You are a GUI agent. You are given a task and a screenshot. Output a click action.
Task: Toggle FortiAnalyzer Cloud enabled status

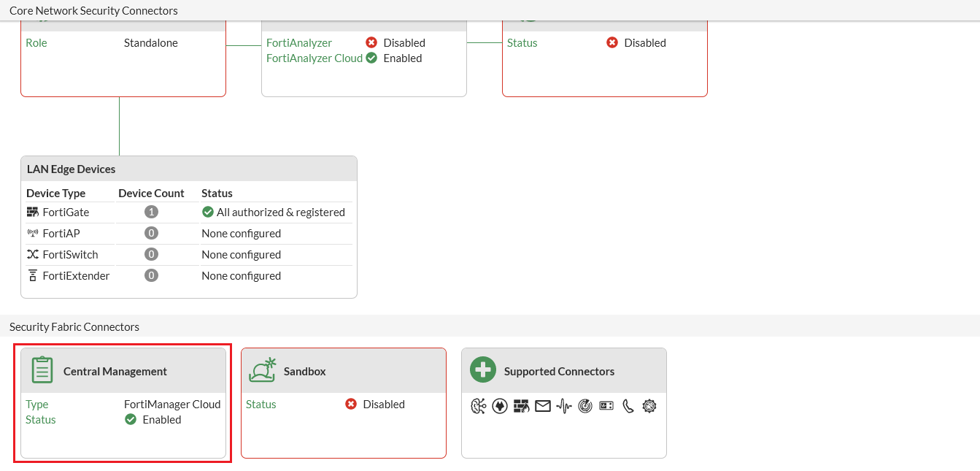(x=371, y=58)
